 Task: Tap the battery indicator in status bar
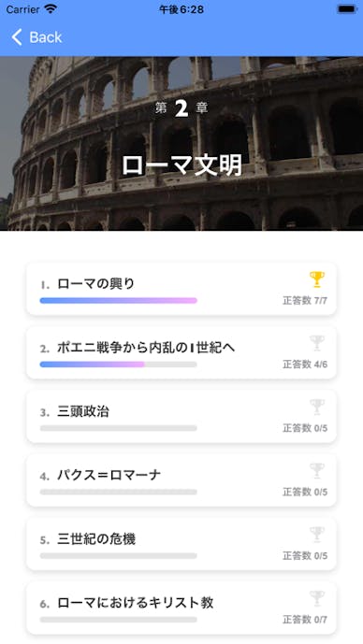347,9
